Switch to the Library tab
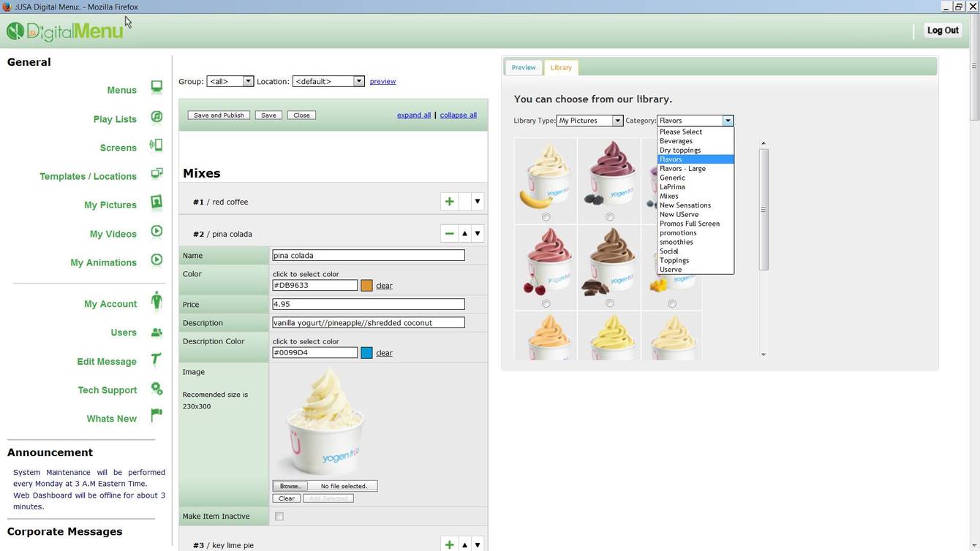This screenshot has width=980, height=551. click(561, 67)
